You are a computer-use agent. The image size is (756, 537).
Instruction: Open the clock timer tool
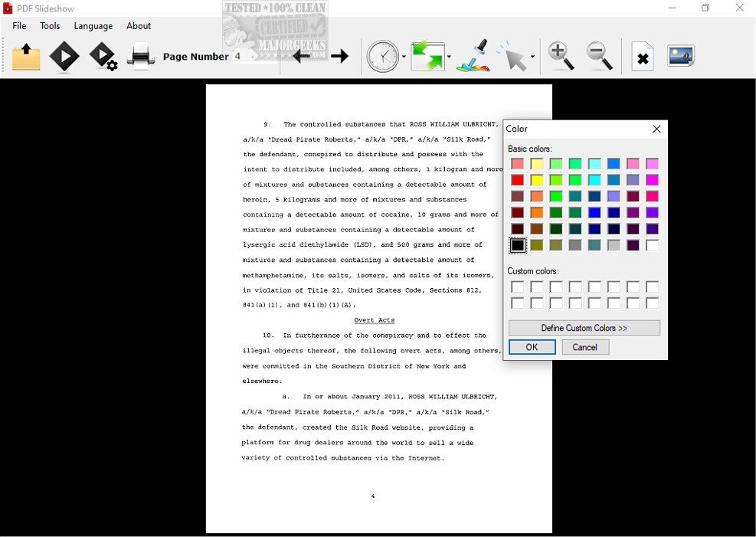pyautogui.click(x=383, y=57)
